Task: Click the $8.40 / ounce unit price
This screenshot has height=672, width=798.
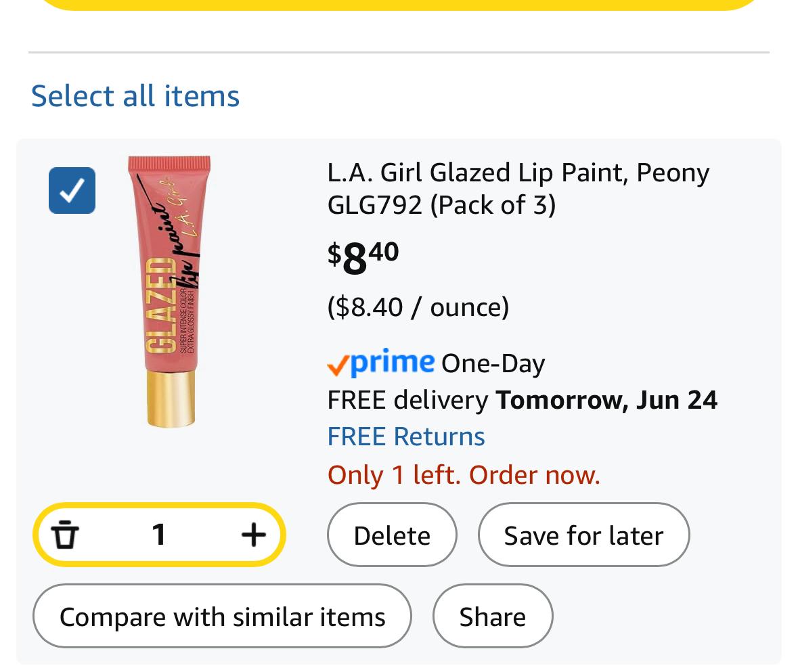Action: click(x=418, y=307)
